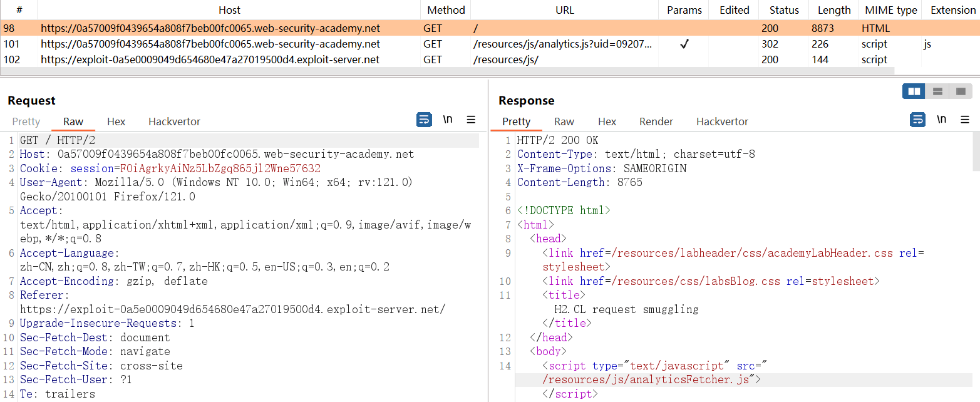Viewport: 980px width, 402px height.
Task: Sort history by the Status column
Action: [x=784, y=10]
